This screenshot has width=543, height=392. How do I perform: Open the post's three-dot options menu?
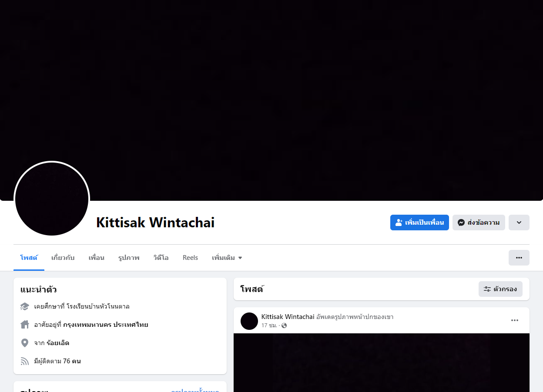click(x=515, y=320)
